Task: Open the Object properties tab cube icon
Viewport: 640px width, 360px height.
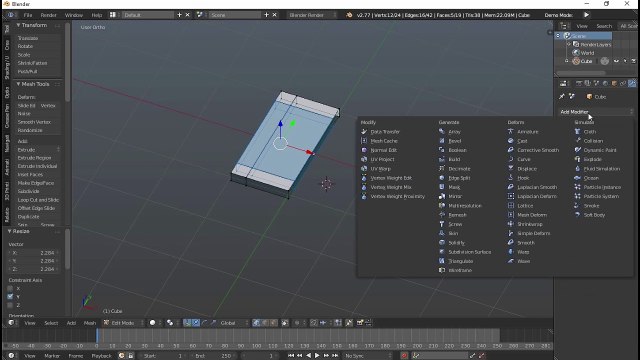Action: [614, 83]
